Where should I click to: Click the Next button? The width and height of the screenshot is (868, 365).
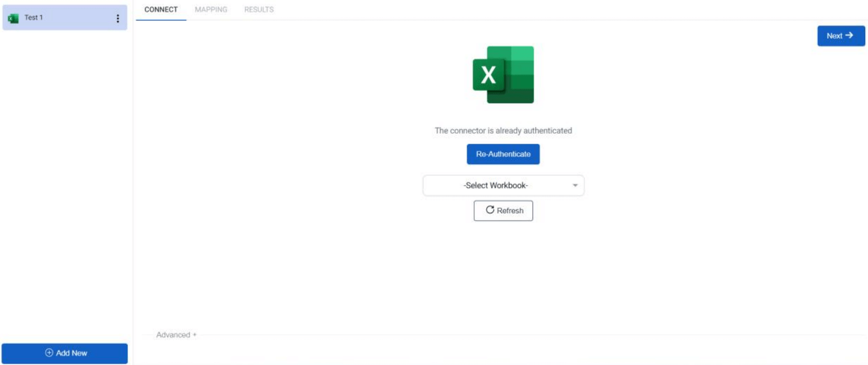coord(840,35)
